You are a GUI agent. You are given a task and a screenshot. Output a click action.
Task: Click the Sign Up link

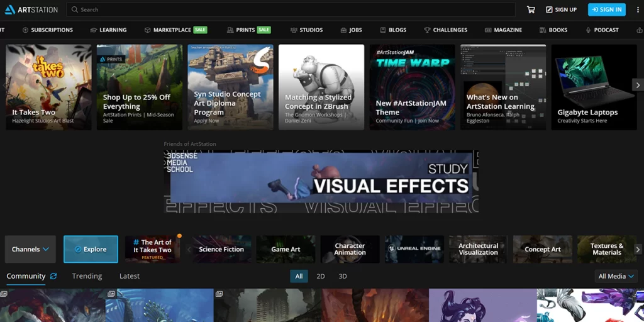pos(561,9)
